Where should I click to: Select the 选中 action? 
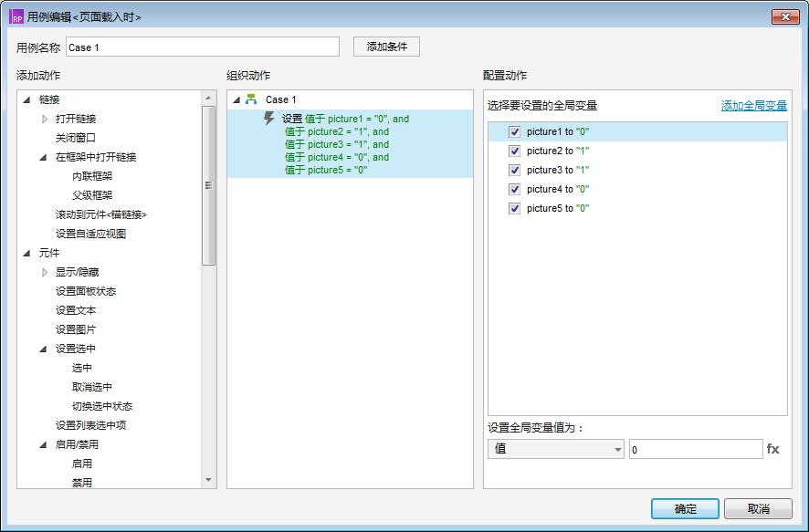click(x=82, y=368)
